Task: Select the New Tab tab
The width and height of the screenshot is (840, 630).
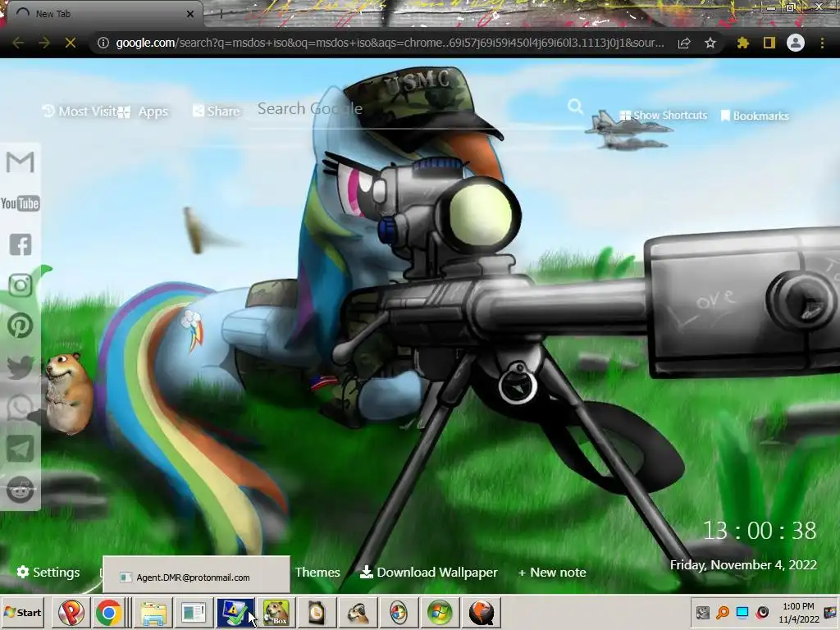Action: (102, 14)
